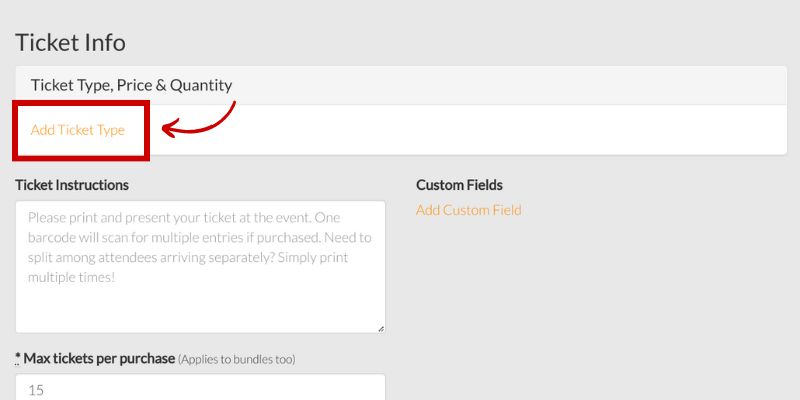Screen dimensions: 800x400
Task: Focus the Ticket Instructions text area
Action: (x=200, y=267)
